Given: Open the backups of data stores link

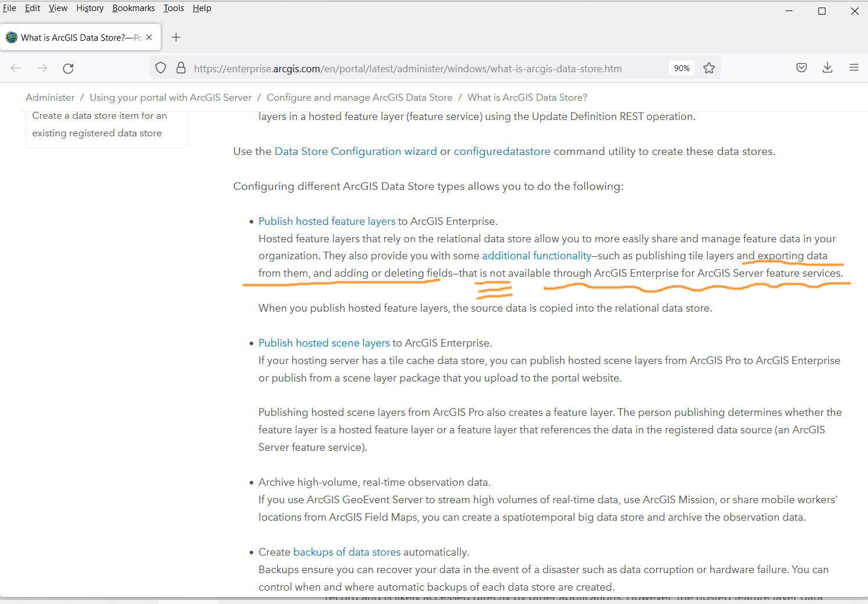Looking at the screenshot, I should [x=347, y=552].
